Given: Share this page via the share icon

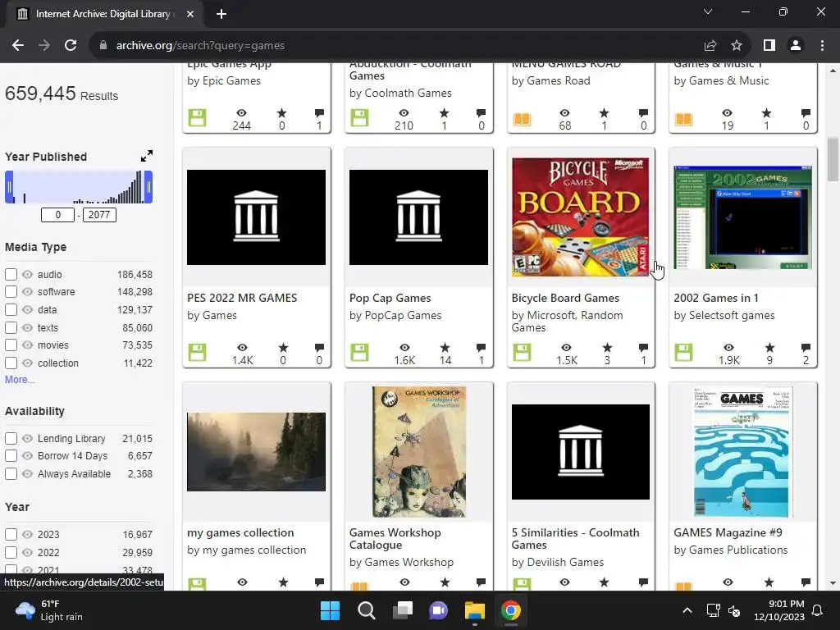Looking at the screenshot, I should 710,46.
